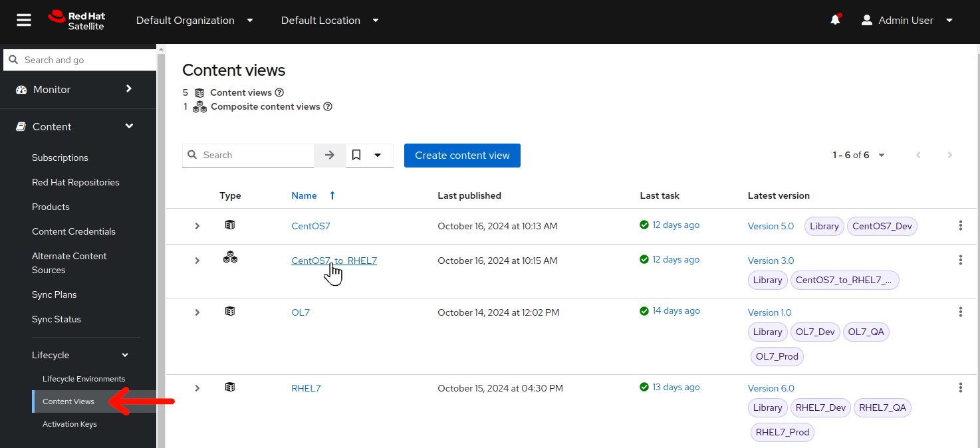
Task: Click the bookmark icon beside search
Action: coord(356,155)
